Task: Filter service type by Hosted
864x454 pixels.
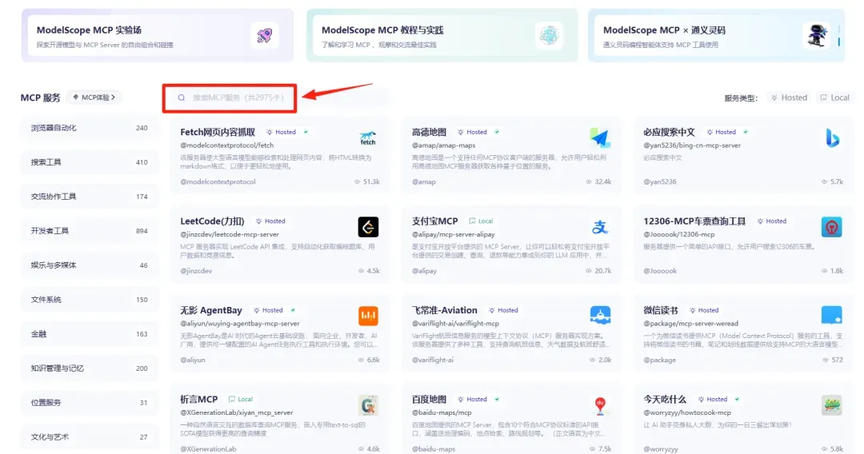Action: pyautogui.click(x=789, y=98)
